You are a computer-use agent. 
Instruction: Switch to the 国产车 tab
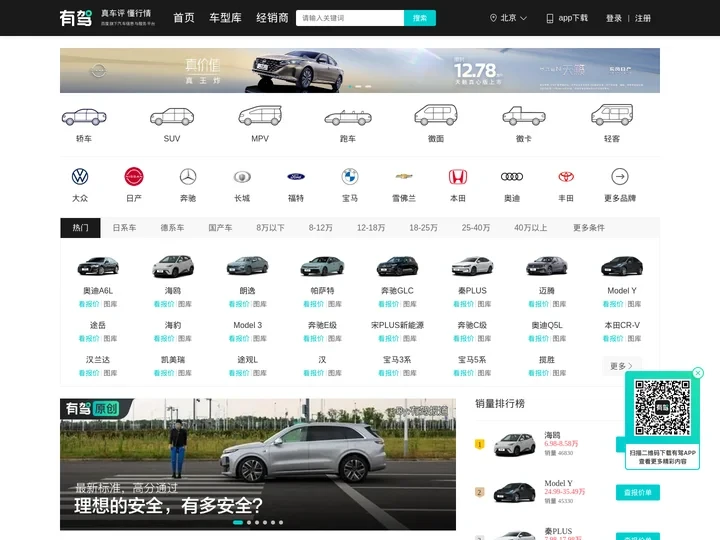[x=220, y=228]
